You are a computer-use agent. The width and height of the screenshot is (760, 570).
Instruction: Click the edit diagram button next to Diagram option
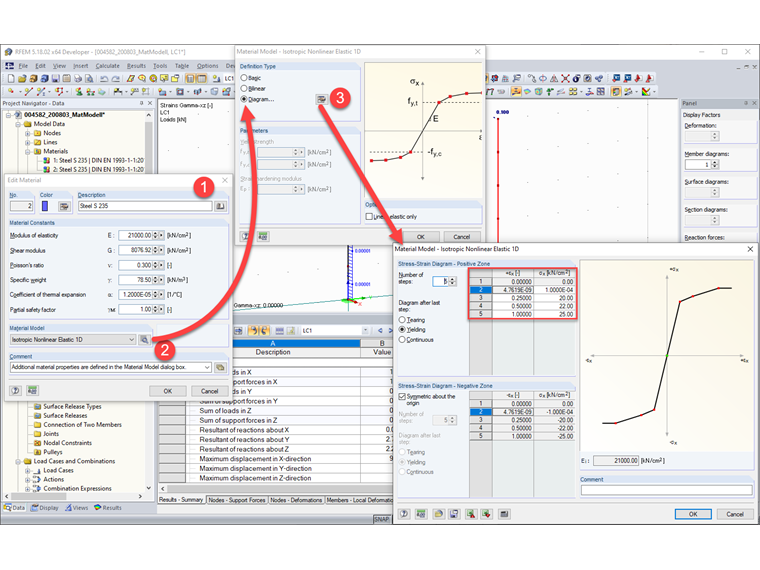pos(321,99)
